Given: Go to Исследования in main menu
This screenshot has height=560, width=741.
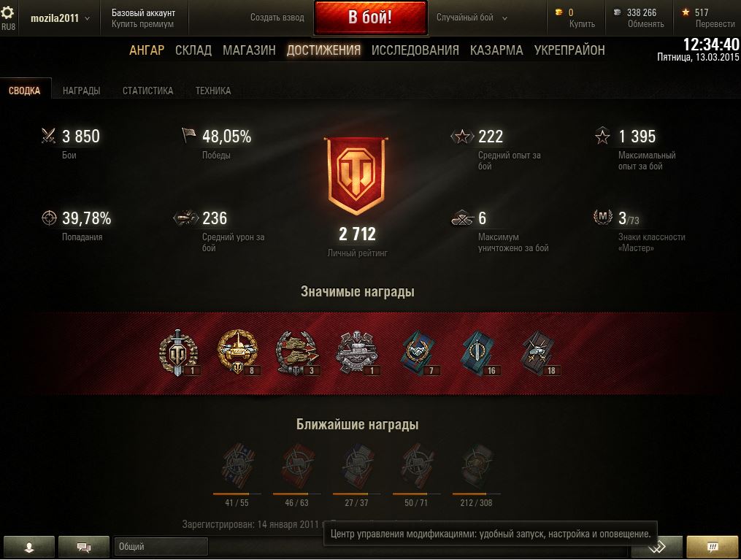Looking at the screenshot, I should (x=415, y=50).
